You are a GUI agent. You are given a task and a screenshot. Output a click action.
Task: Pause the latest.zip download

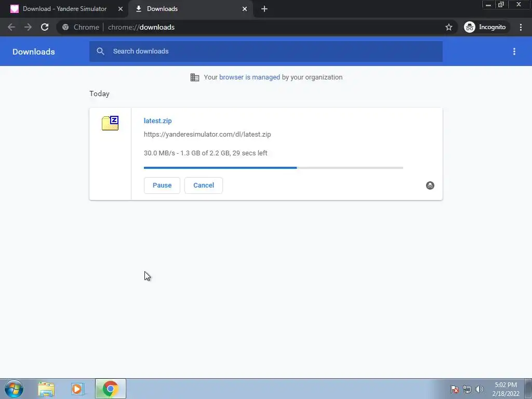(x=162, y=185)
